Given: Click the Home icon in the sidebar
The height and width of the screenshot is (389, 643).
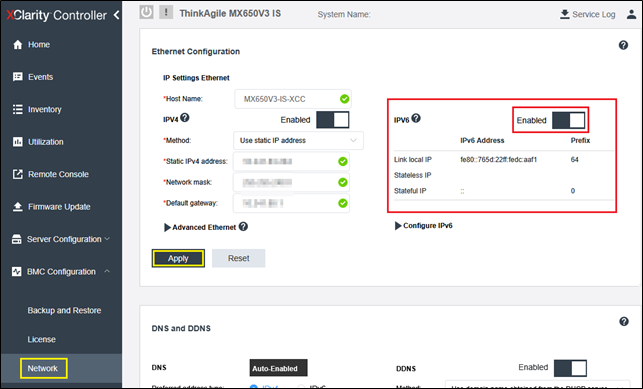Looking at the screenshot, I should tap(18, 44).
